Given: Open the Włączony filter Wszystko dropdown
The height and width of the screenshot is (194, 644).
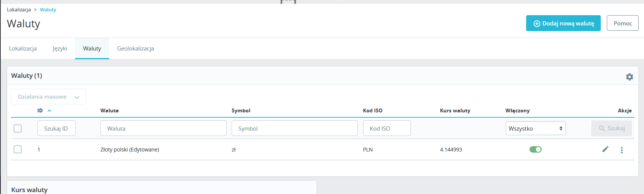Looking at the screenshot, I should click(535, 128).
